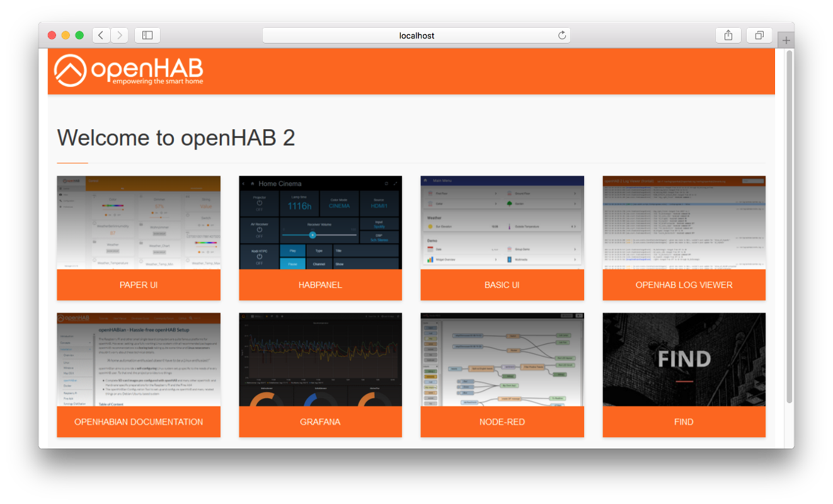
Task: Open the Paper UI tile label
Action: pyautogui.click(x=139, y=285)
